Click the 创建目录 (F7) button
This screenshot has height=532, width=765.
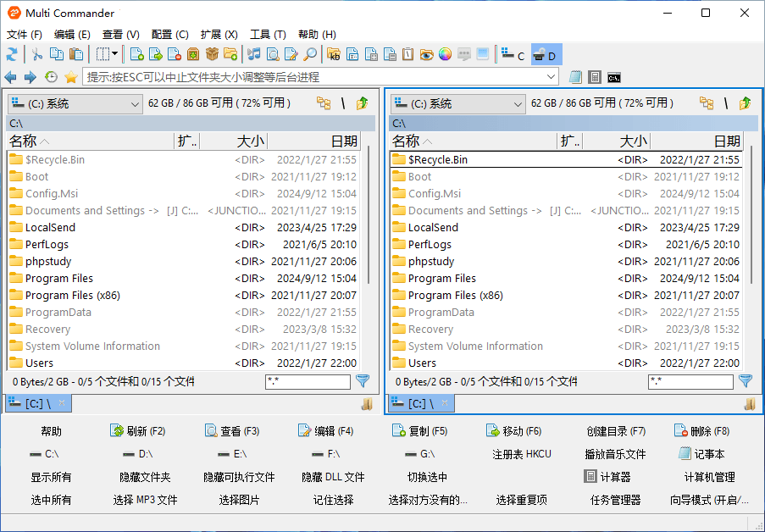click(615, 431)
